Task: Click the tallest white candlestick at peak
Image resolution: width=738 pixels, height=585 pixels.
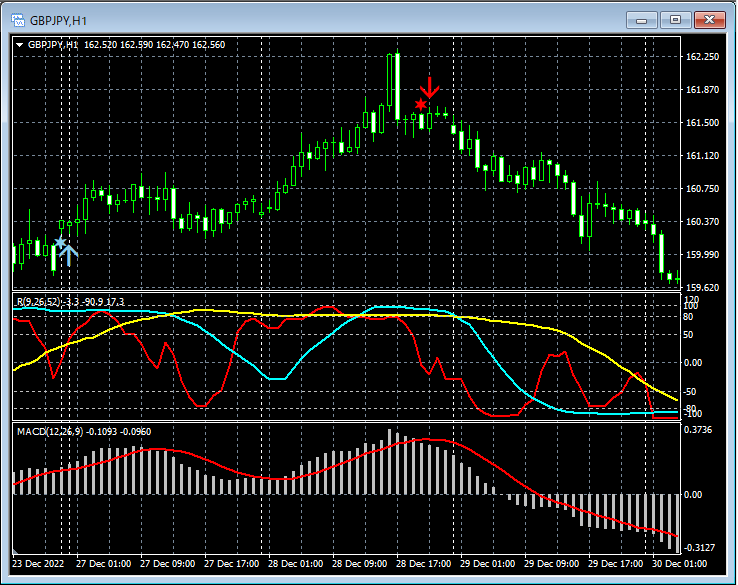Action: [396, 85]
